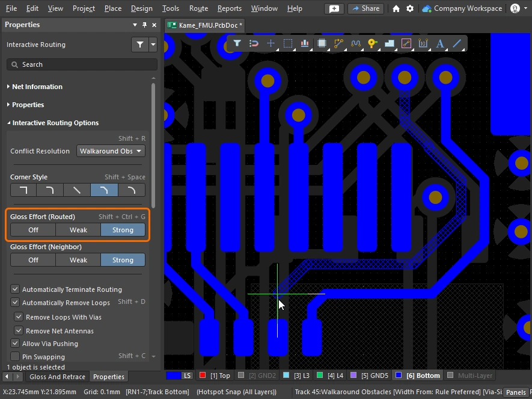The image size is (532, 399).
Task: Switch to the Gloss And Retrace tab
Action: 57,377
